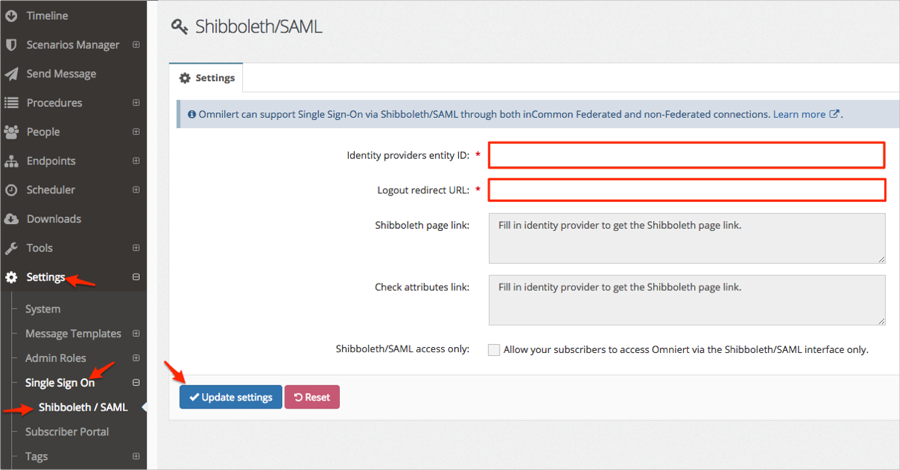Click the People group icon
The image size is (900, 470).
pyautogui.click(x=11, y=132)
